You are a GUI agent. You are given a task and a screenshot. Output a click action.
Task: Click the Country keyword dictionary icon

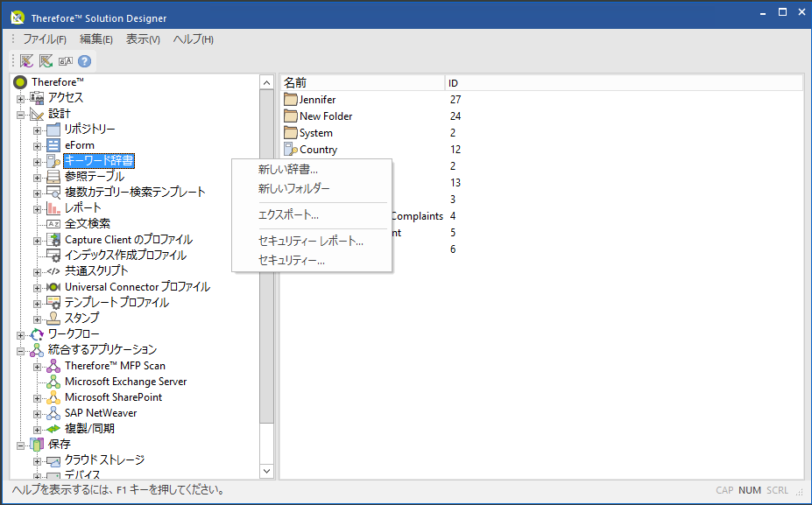pyautogui.click(x=291, y=150)
